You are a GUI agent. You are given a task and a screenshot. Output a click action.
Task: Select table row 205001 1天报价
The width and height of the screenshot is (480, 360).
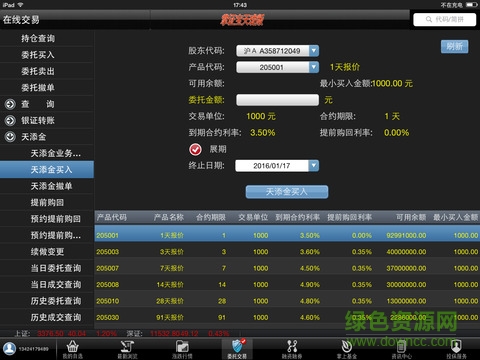[x=287, y=235]
